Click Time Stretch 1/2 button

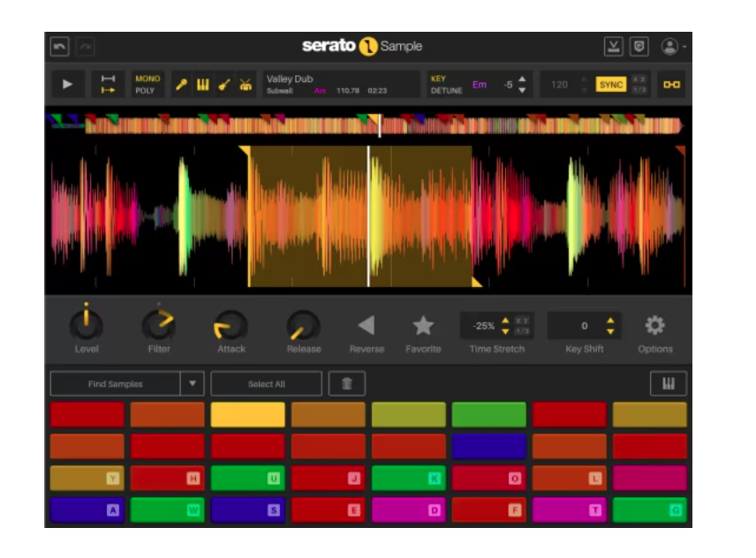[x=522, y=331]
